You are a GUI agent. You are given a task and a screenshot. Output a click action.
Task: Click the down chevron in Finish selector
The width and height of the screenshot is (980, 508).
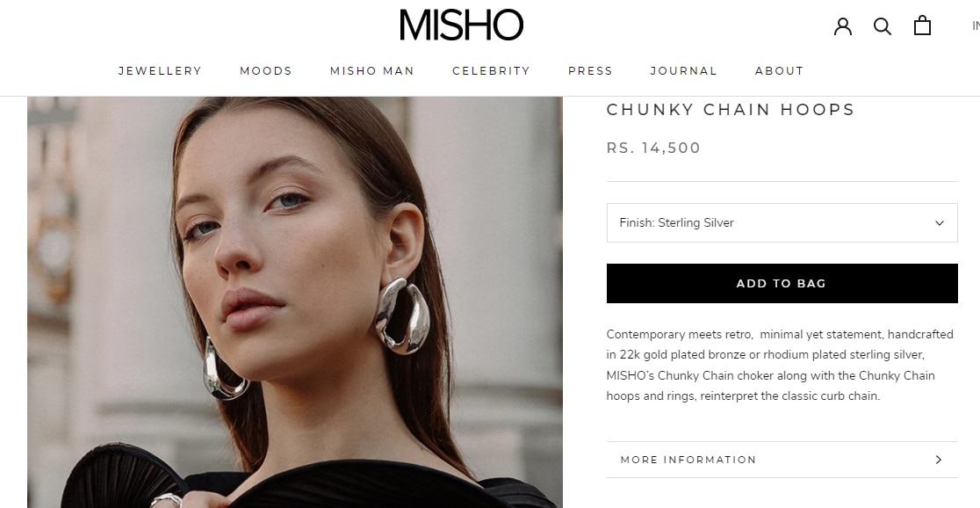939,223
